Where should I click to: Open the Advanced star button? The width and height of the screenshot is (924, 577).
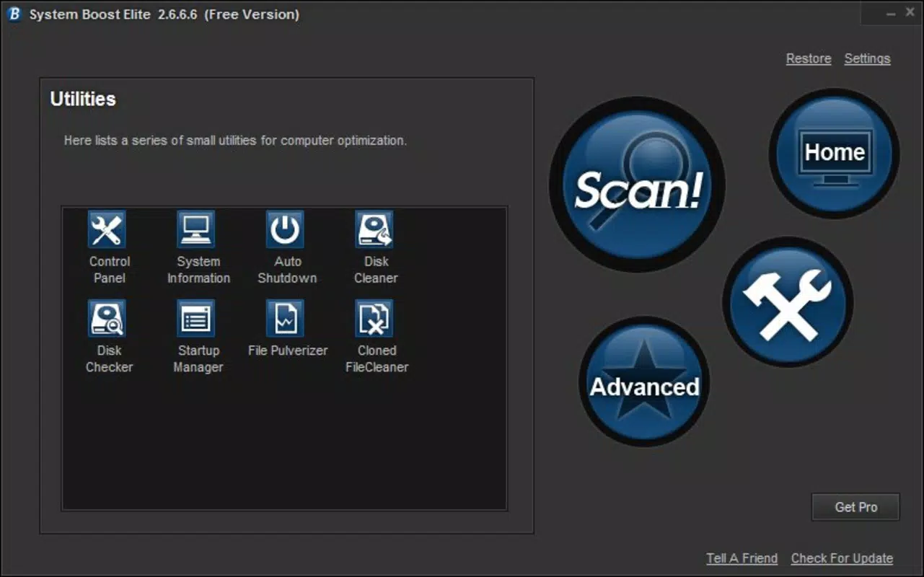coord(644,382)
